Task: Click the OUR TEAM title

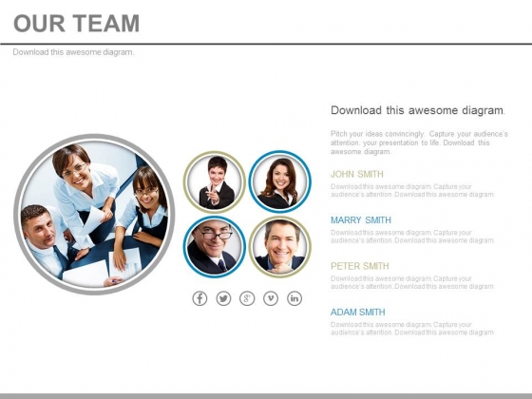Action: (77, 24)
